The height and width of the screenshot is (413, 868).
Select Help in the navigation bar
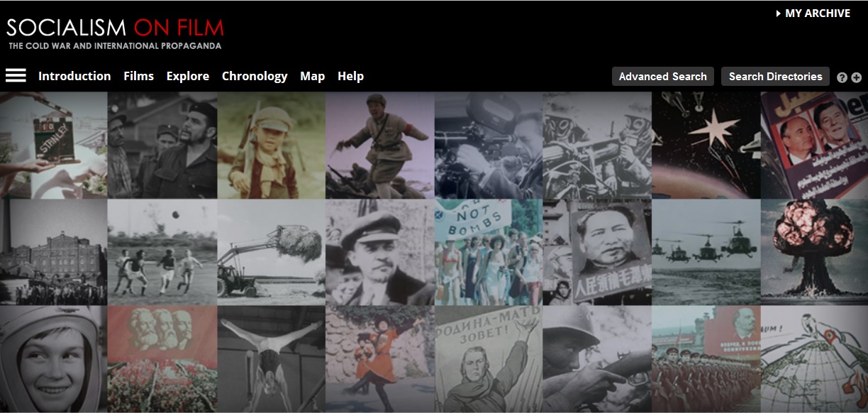(350, 76)
